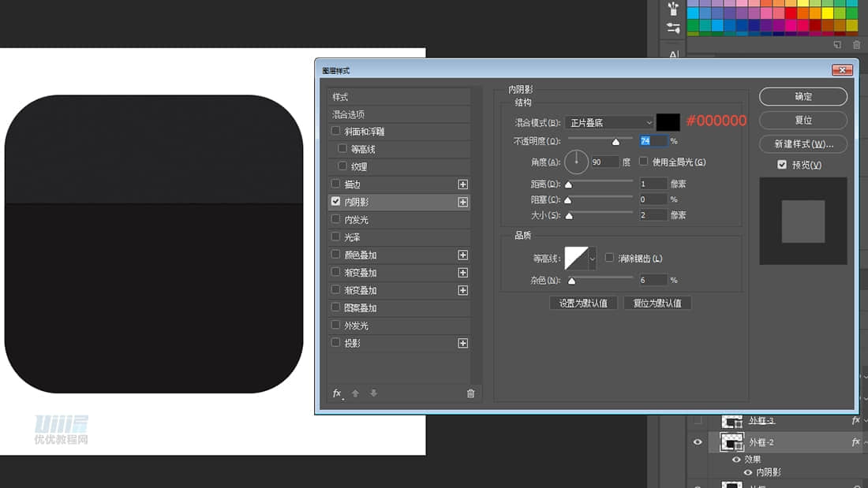This screenshot has height=488, width=868.
Task: Open the black shadow color swatch
Action: [x=668, y=122]
